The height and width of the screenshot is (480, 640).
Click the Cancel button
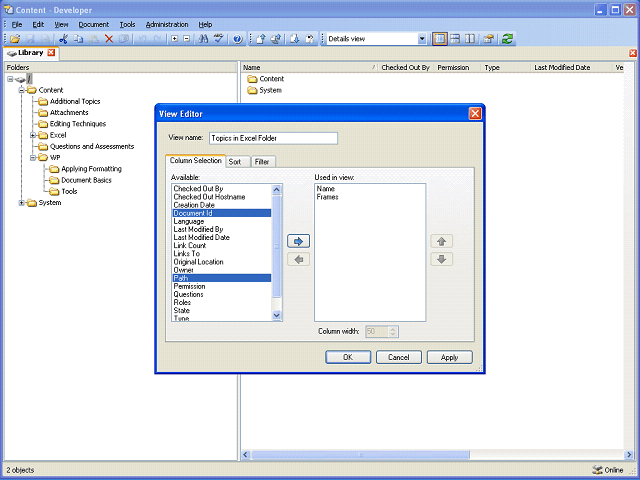click(398, 357)
